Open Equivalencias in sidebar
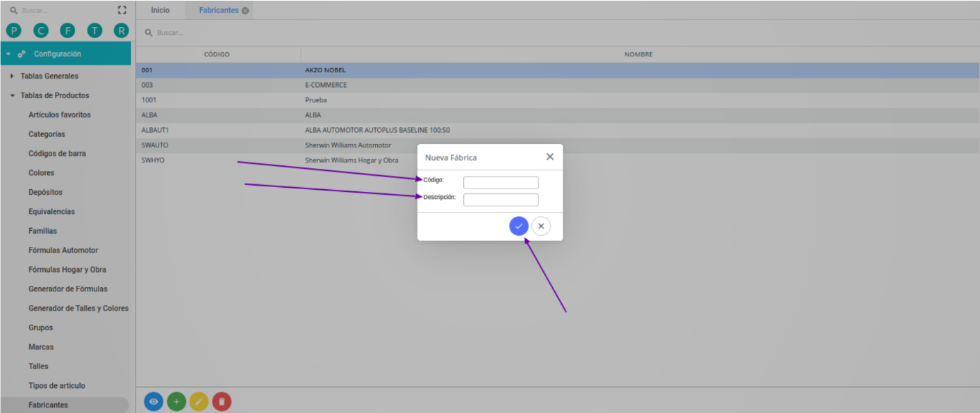 (x=51, y=211)
